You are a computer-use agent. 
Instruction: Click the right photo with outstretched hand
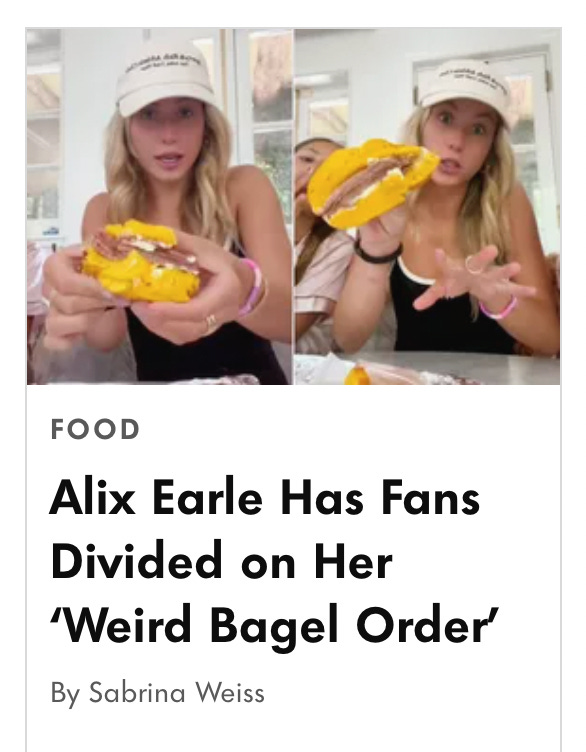(427, 206)
